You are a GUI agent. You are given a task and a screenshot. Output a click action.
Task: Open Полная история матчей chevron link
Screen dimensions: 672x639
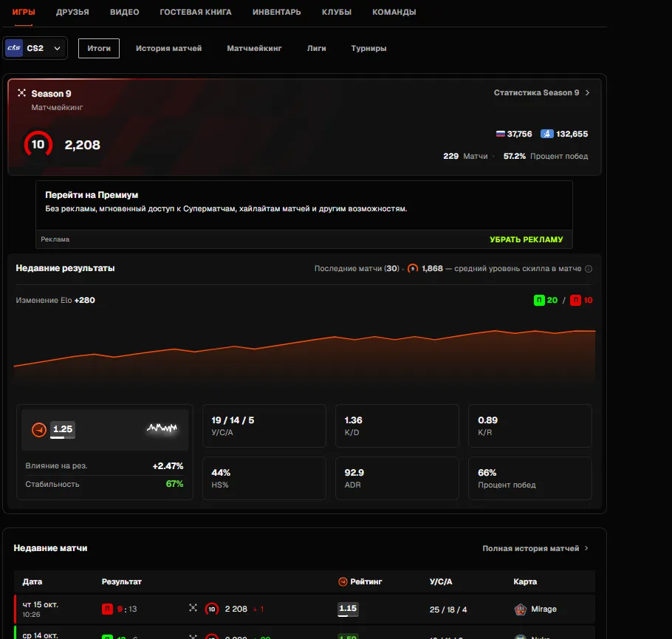tap(535, 549)
